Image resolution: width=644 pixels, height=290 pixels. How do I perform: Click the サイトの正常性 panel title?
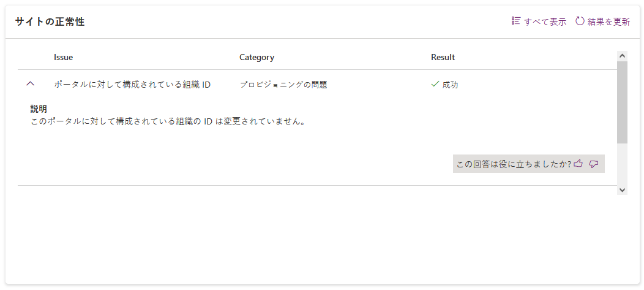tap(50, 22)
